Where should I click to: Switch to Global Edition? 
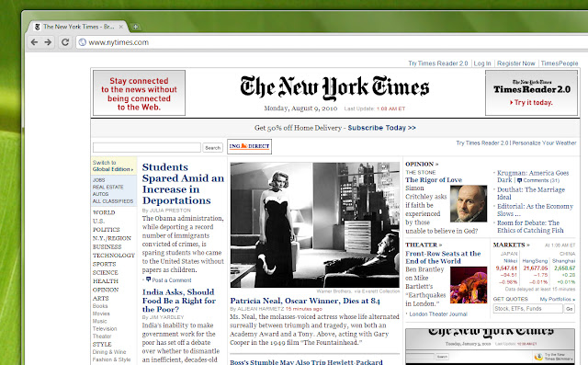tap(112, 165)
